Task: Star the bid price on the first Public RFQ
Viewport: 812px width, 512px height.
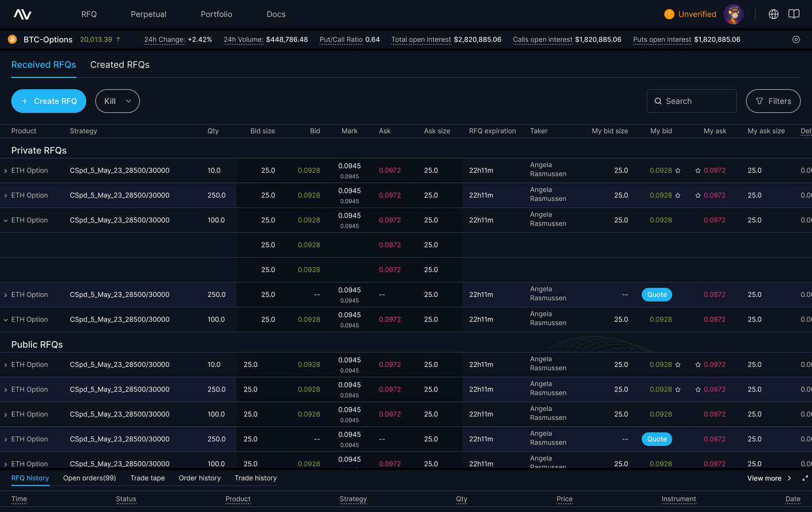Action: 678,364
